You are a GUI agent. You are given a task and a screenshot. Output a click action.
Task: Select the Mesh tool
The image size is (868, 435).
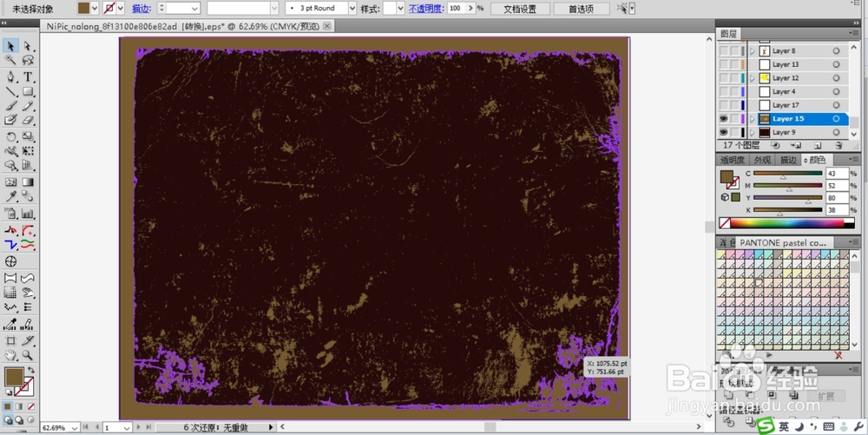point(10,182)
